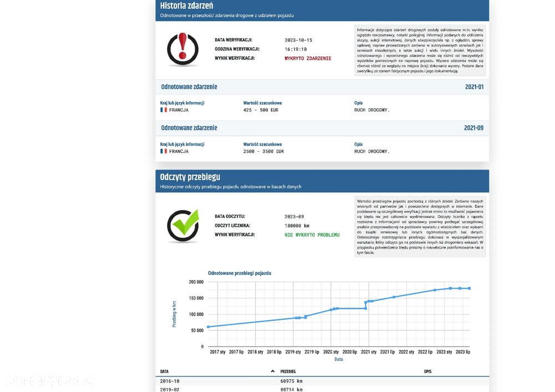Click the French flag in 2021-09 event
Screen dimensions: 555x392
coord(164,151)
